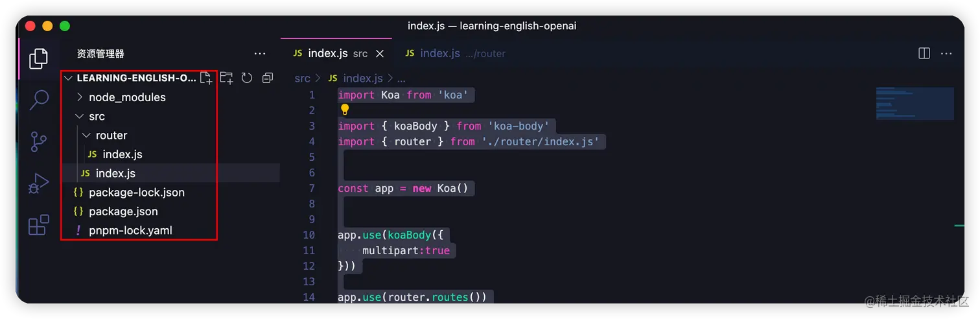Create a new folder in explorer
Screen dimensions: 980x319
[x=226, y=78]
